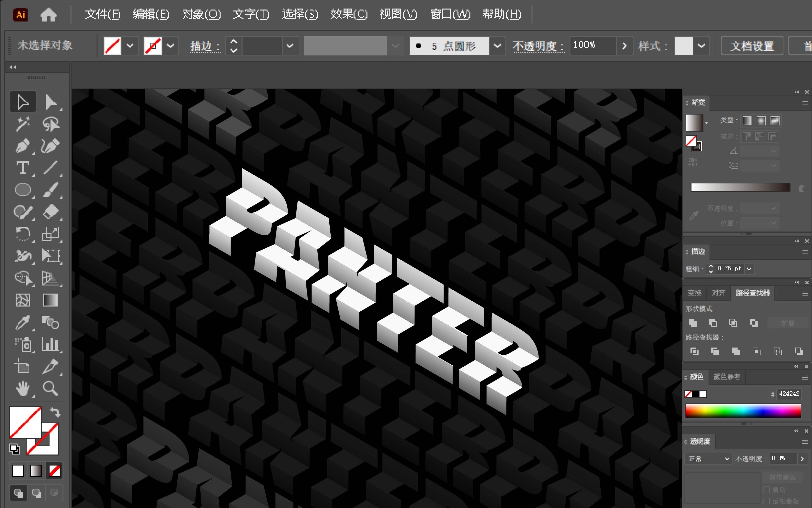Go to the Home screen icon
The height and width of the screenshot is (508, 812).
pos(48,15)
